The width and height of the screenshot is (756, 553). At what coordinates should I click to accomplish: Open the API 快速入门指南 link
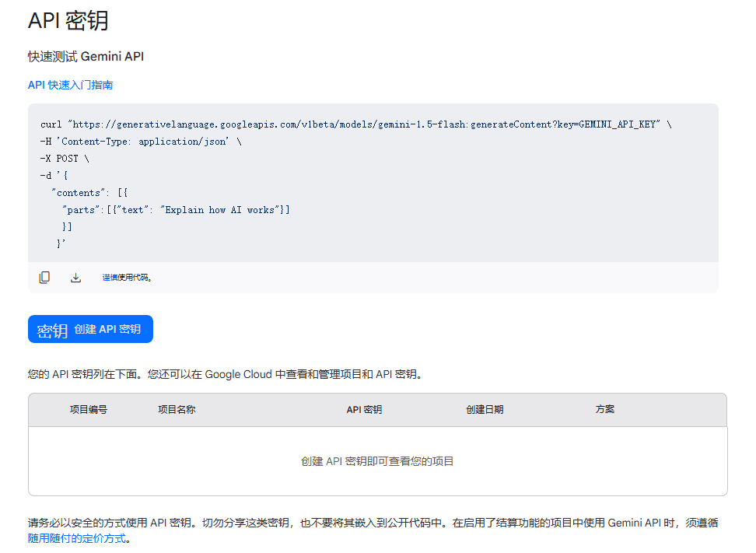click(71, 85)
